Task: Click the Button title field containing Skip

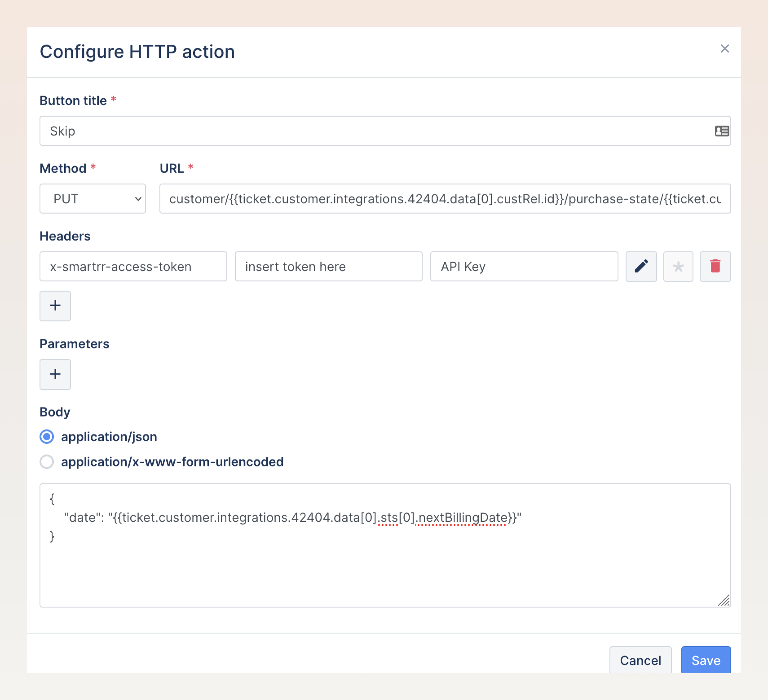Action: pyautogui.click(x=385, y=131)
